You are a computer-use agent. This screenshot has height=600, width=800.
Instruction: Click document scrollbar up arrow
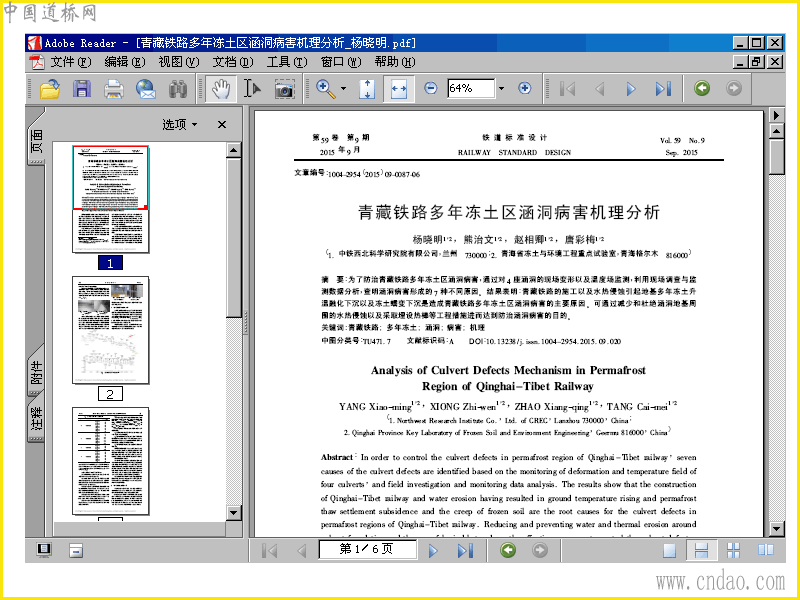point(777,132)
